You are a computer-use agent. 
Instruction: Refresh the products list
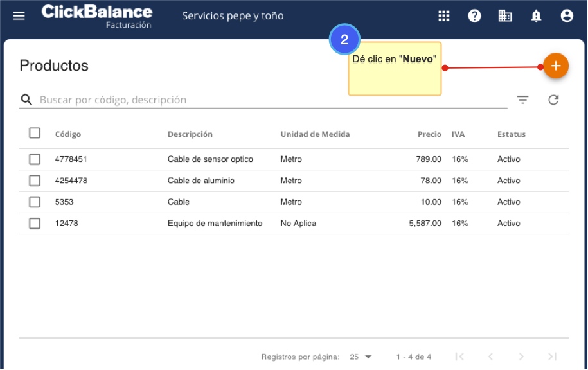click(553, 100)
